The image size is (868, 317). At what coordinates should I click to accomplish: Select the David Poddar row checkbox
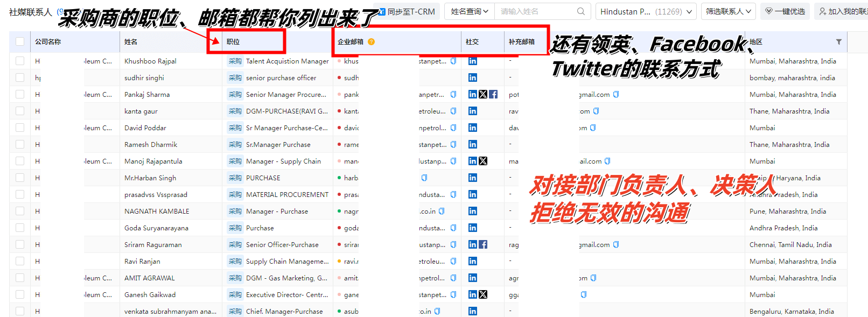pyautogui.click(x=20, y=128)
